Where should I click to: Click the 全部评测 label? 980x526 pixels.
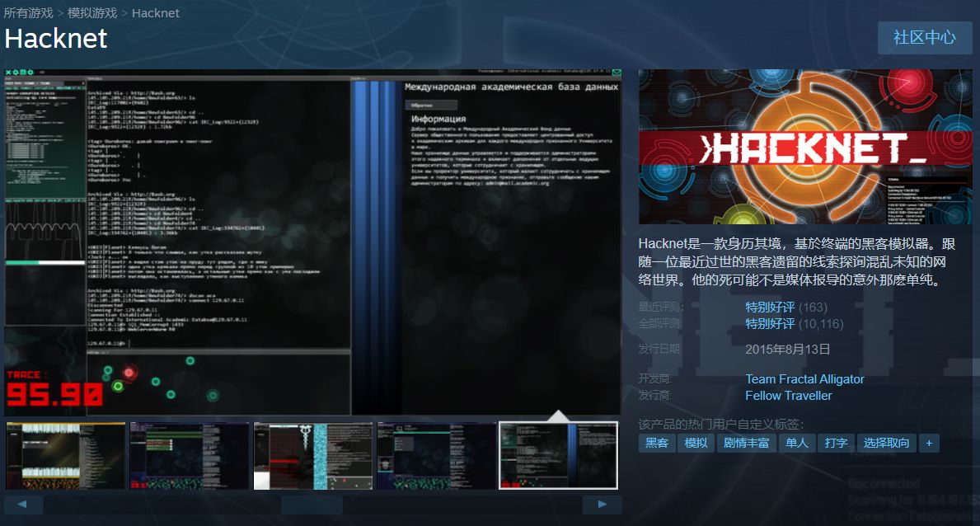661,323
